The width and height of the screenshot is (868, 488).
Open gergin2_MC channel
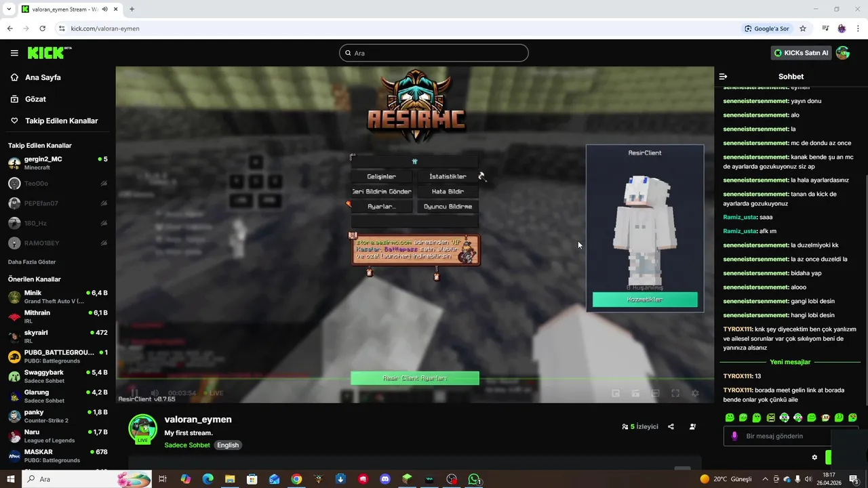(x=58, y=163)
